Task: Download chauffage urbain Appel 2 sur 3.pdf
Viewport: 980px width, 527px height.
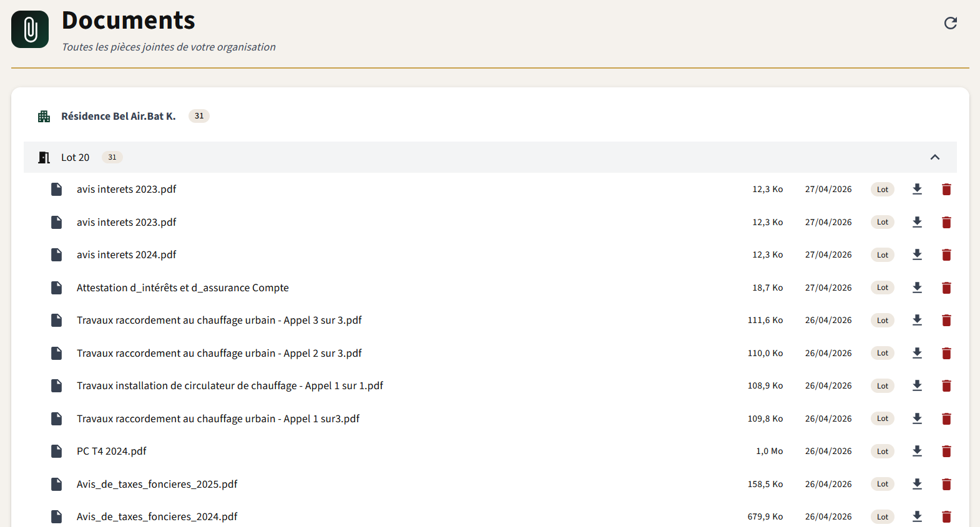Action: pyautogui.click(x=917, y=353)
